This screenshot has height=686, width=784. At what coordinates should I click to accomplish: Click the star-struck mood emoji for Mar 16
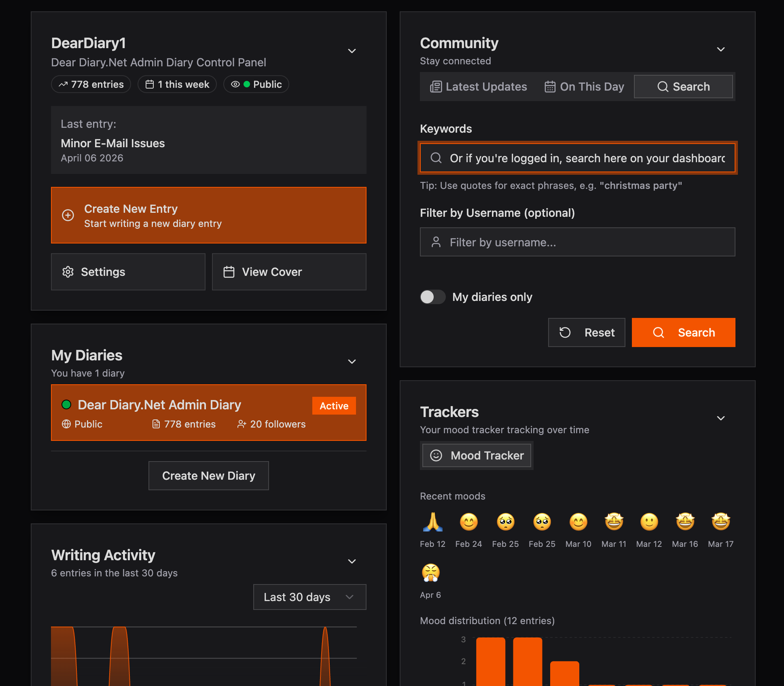point(685,522)
